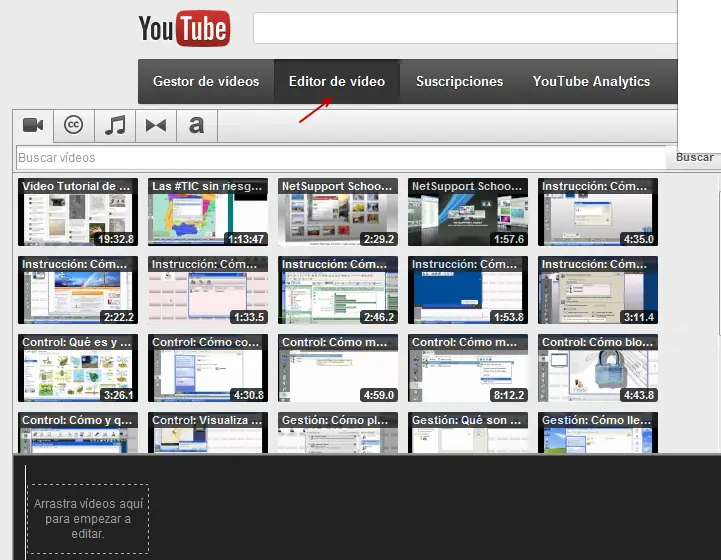This screenshot has width=721, height=560.
Task: Click the YouTube logo
Action: (184, 29)
